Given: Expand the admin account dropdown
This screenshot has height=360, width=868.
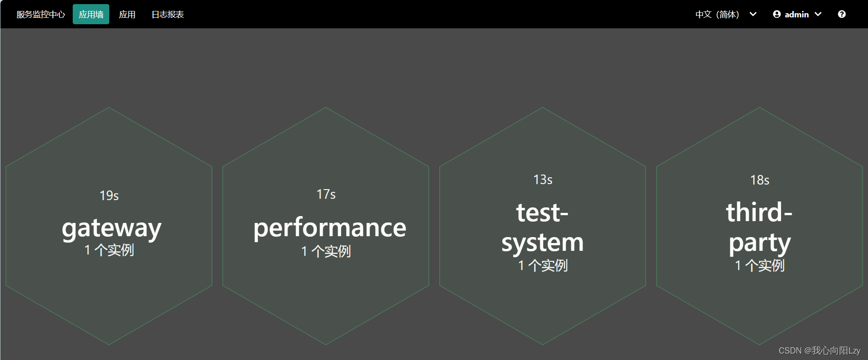Looking at the screenshot, I should [x=819, y=14].
